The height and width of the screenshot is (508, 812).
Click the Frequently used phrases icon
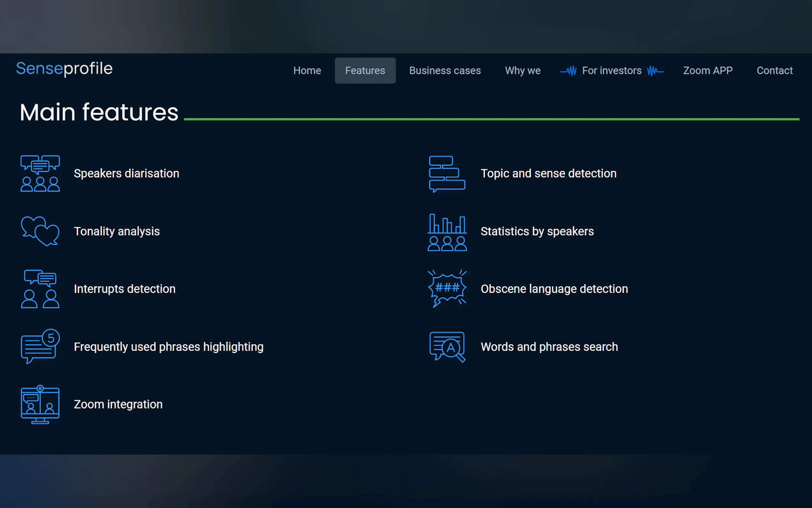point(40,346)
